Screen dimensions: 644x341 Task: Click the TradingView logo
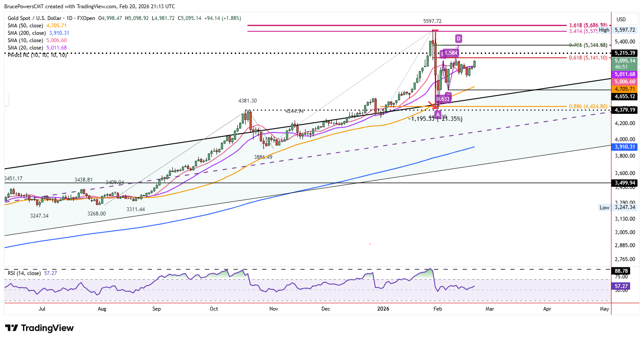(x=39, y=328)
